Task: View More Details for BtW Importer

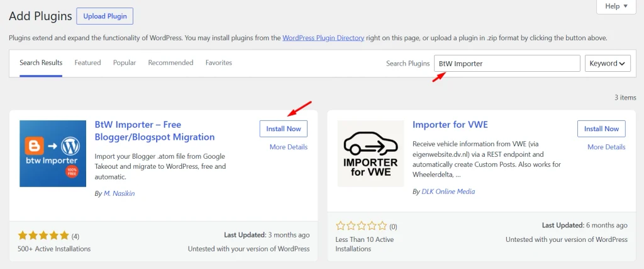Action: click(289, 147)
